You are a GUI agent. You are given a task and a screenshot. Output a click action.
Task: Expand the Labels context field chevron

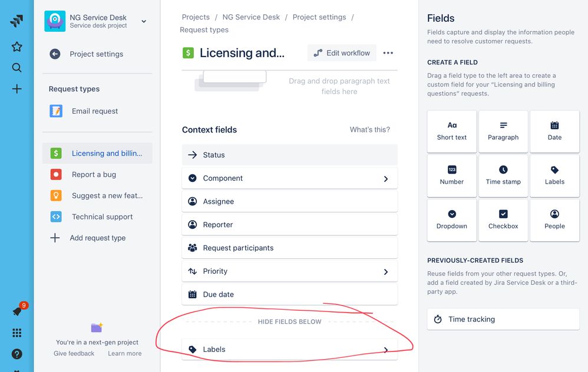pos(385,350)
